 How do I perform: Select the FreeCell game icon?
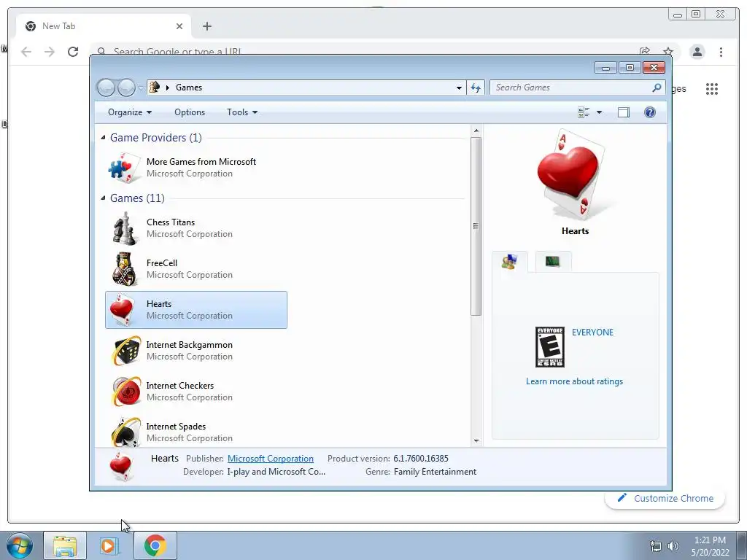tap(125, 269)
